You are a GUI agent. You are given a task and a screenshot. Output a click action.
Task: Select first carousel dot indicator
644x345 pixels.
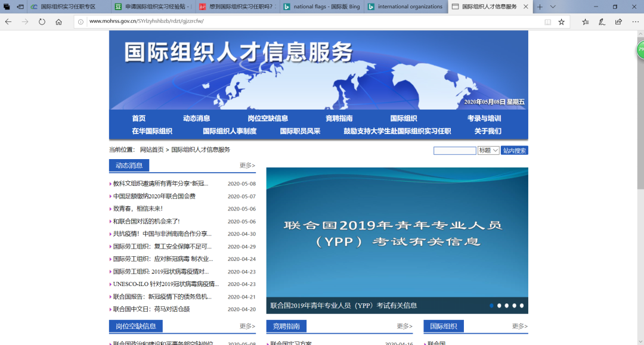tap(492, 306)
